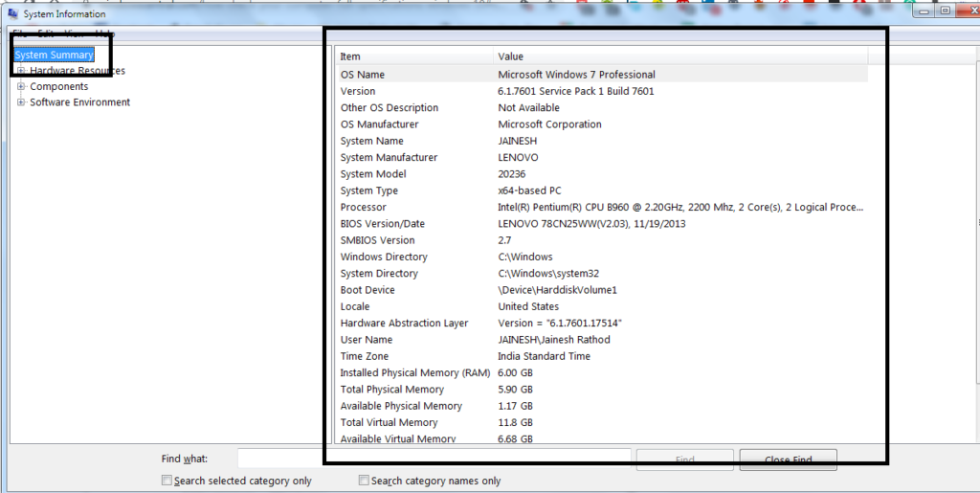Expand the Components tree node
This screenshot has width=980, height=493.
tap(21, 87)
